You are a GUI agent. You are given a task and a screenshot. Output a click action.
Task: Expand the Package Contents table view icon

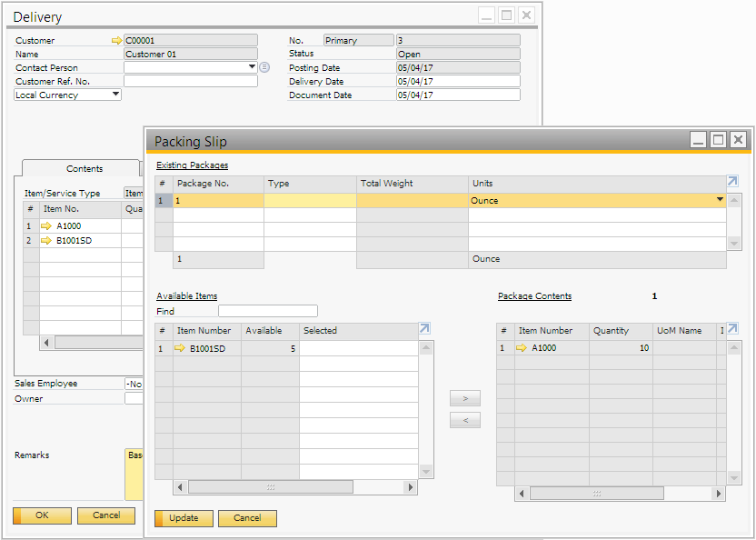tap(732, 329)
